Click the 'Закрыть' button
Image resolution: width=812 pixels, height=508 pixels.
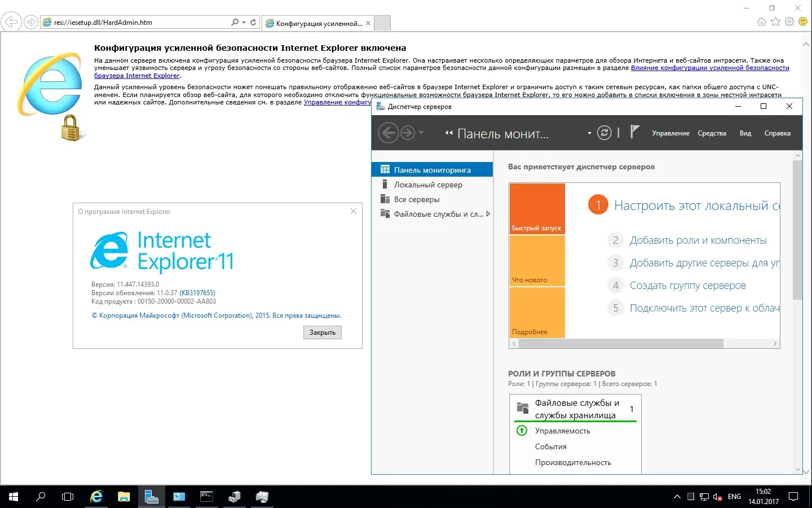tap(323, 332)
